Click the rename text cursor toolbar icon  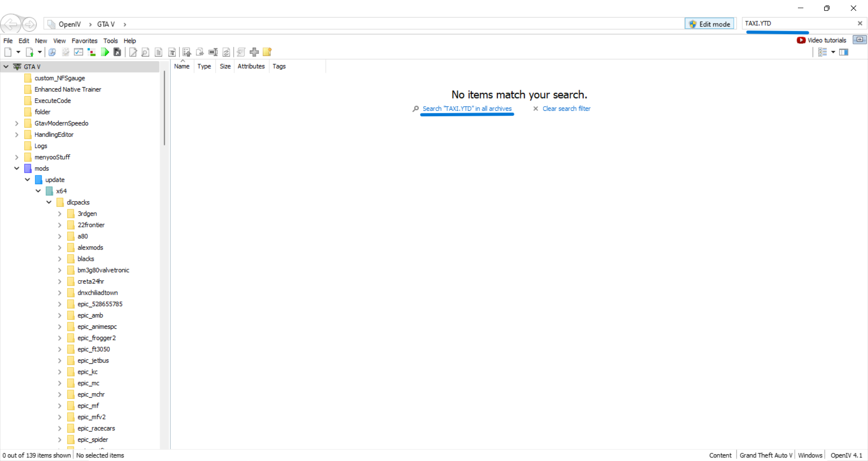213,52
